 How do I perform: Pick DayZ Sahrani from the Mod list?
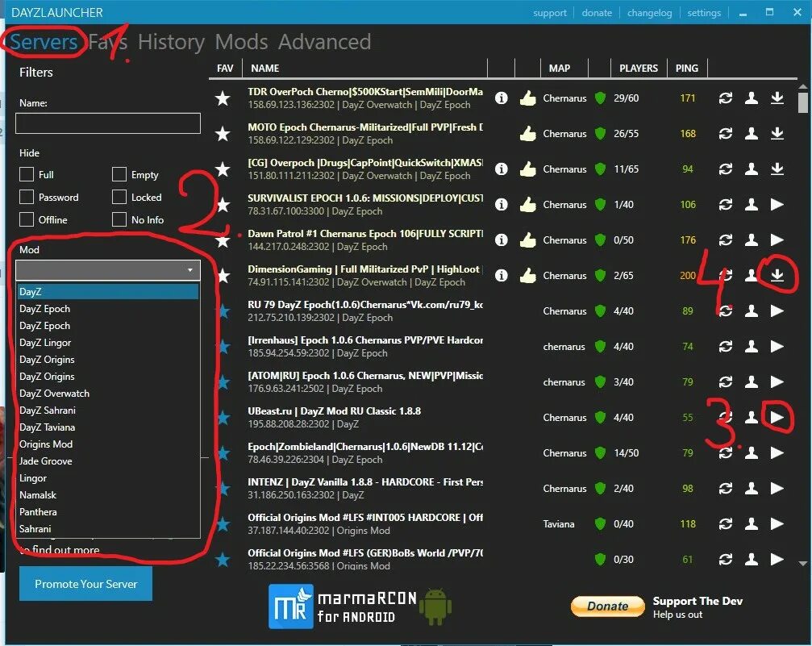tap(108, 411)
